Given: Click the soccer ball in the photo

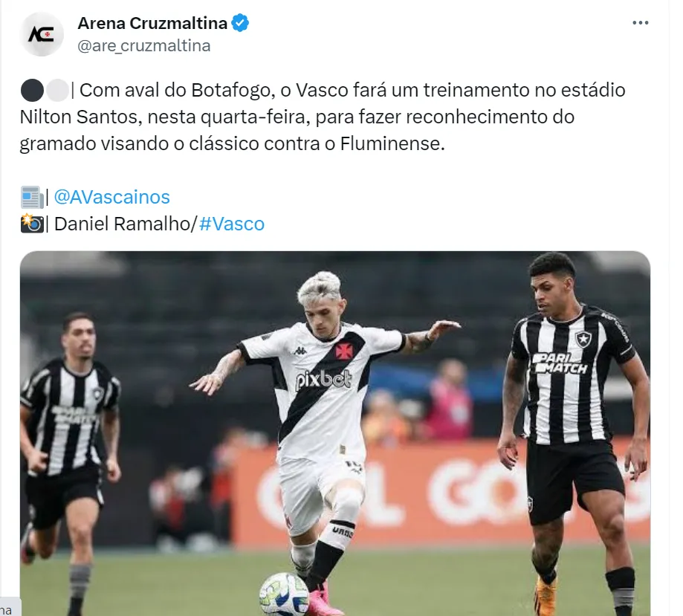Looking at the screenshot, I should [284, 594].
